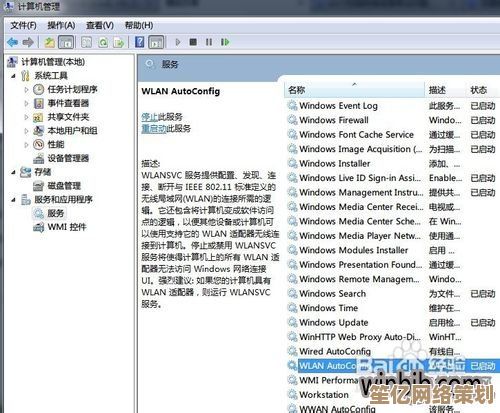
Task: Click the Forward arrow toolbar icon
Action: [x=28, y=42]
